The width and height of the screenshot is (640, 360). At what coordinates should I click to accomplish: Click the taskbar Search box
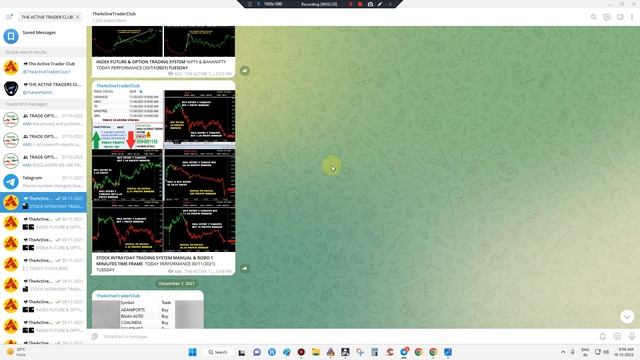click(x=218, y=352)
